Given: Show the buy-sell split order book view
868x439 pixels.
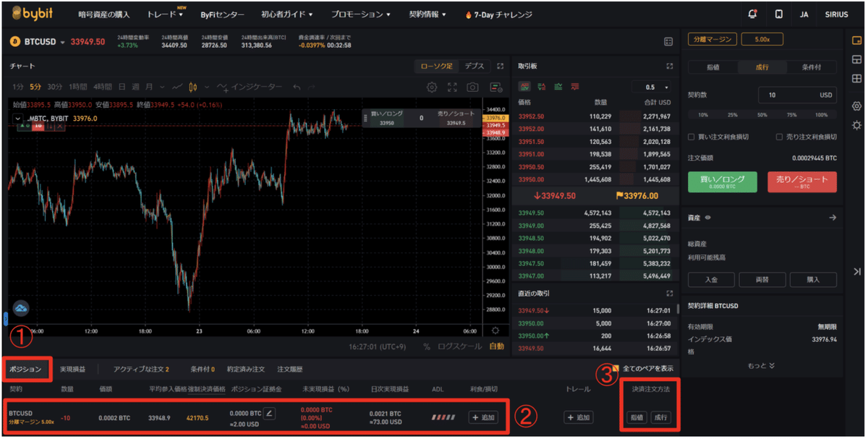Looking at the screenshot, I should pyautogui.click(x=541, y=87).
